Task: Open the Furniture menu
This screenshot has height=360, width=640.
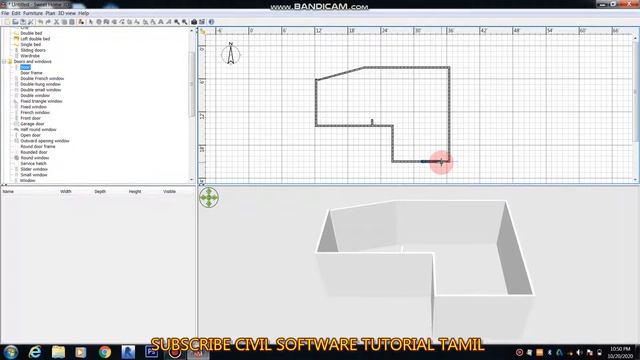Action: (33, 13)
